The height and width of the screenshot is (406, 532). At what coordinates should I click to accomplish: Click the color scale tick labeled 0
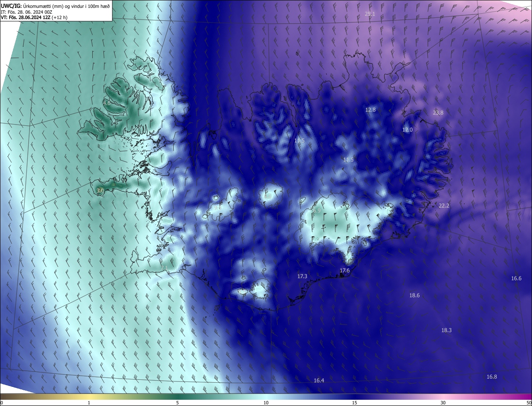(x=1, y=403)
